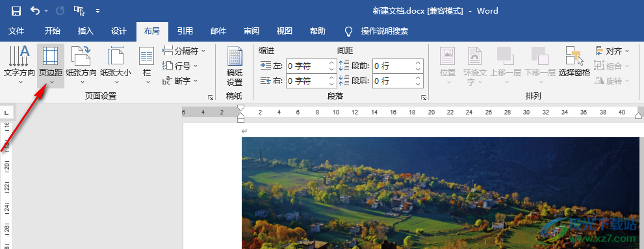The height and width of the screenshot is (249, 644).
Task: Switch to the 审阅 tab
Action: pos(251,31)
